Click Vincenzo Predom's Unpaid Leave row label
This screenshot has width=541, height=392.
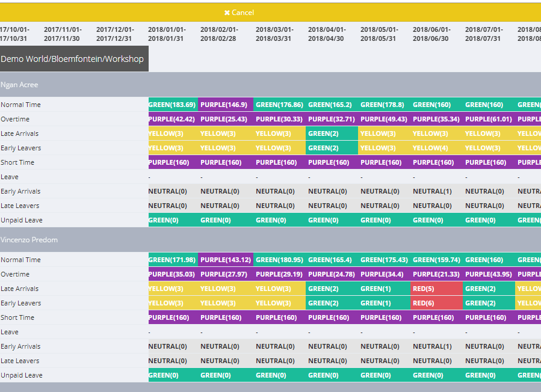coord(22,375)
